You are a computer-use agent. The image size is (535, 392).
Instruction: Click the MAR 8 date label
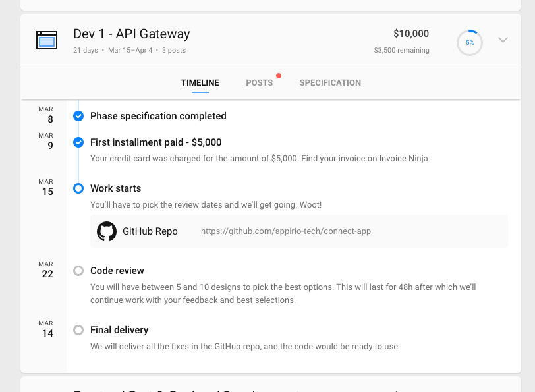(45, 115)
